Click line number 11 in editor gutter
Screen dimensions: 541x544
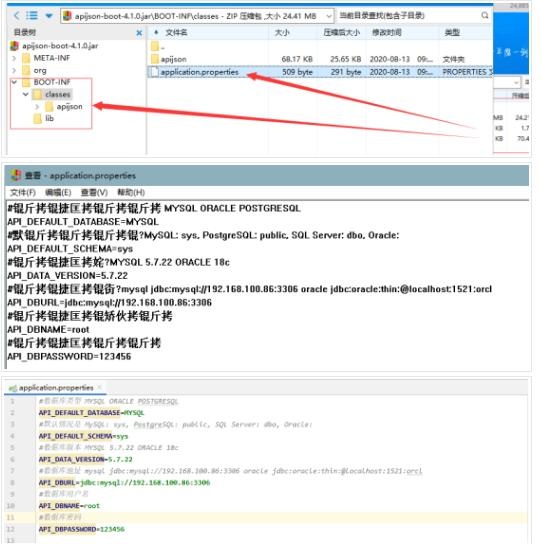point(10,517)
